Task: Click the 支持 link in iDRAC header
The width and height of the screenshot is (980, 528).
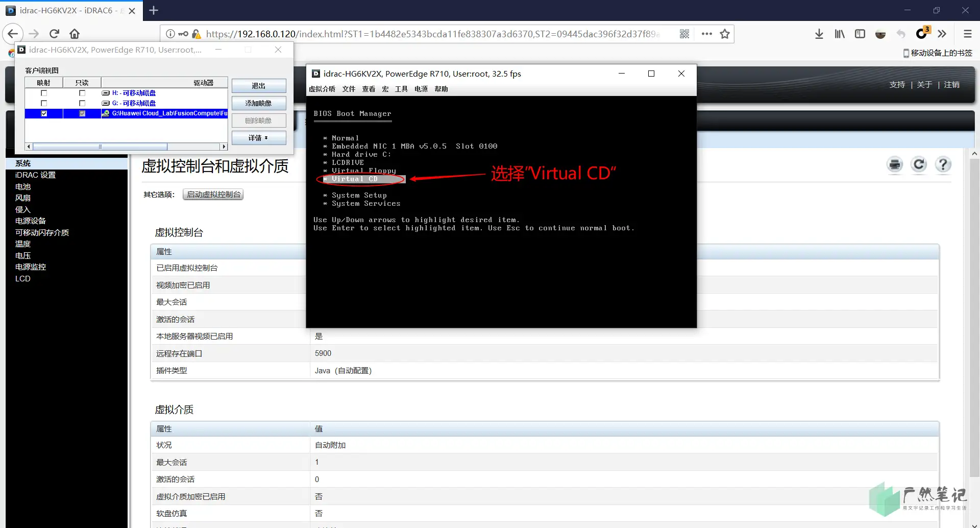Action: [x=897, y=85]
